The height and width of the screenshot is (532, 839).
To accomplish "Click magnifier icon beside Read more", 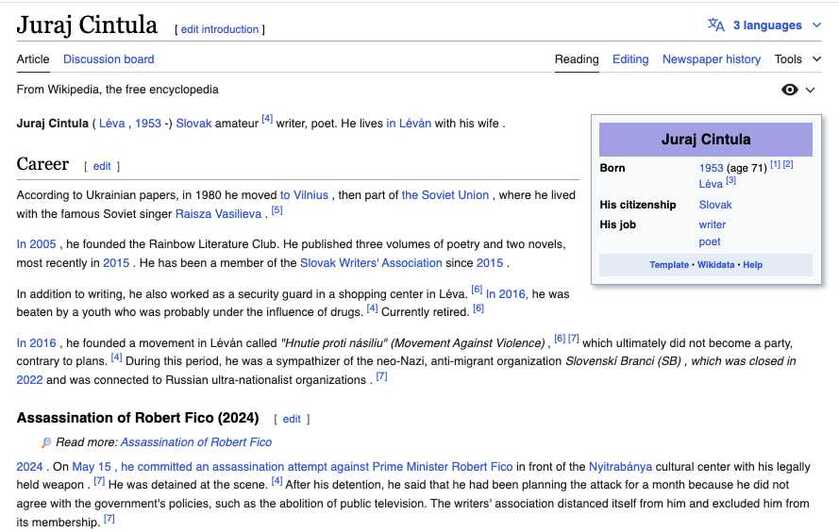I will click(47, 442).
